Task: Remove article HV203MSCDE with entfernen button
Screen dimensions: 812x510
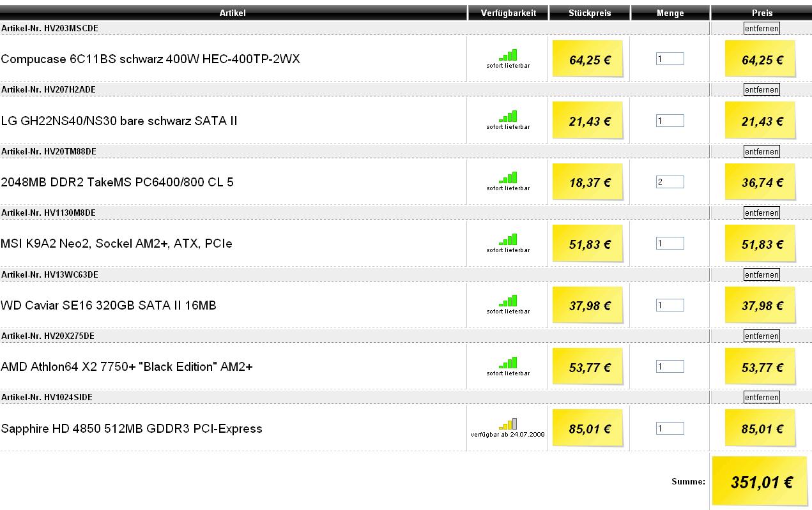Action: (762, 28)
